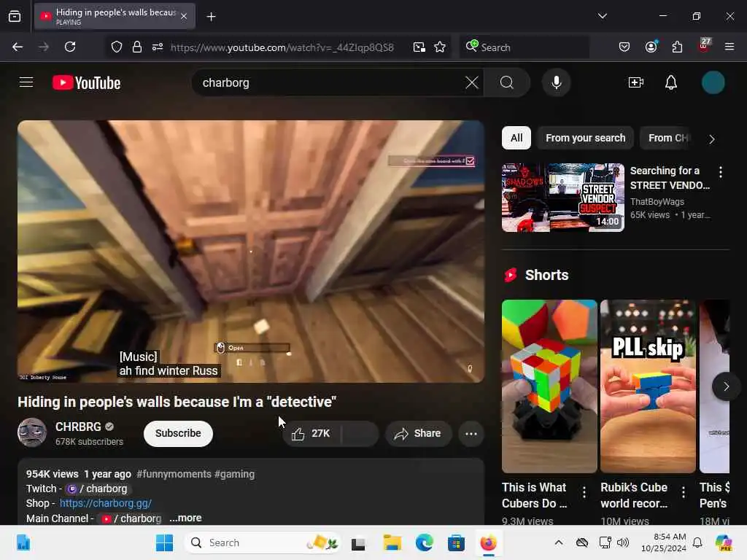Play the PLL skip Rubik's Cube short
This screenshot has width=747, height=560.
(648, 386)
